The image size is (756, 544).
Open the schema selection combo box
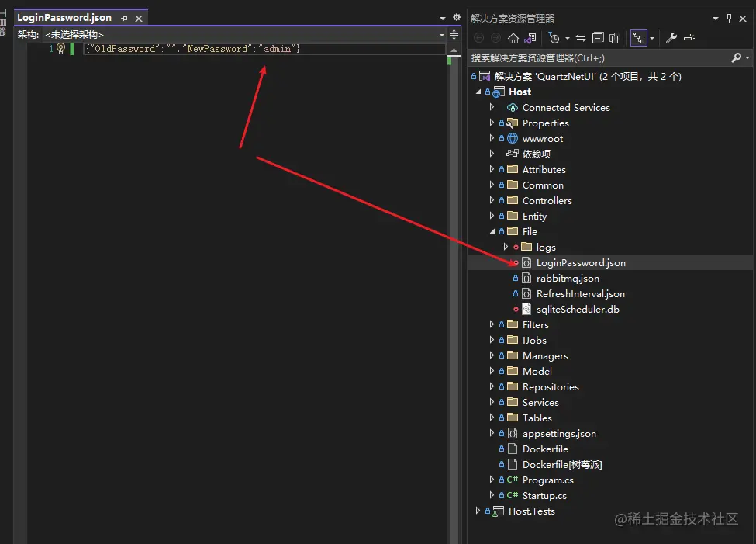[x=244, y=35]
